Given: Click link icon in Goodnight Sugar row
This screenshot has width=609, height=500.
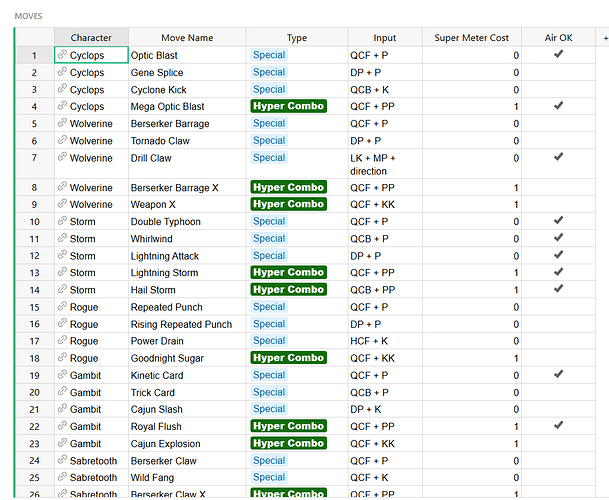Looking at the screenshot, I should pos(62,358).
